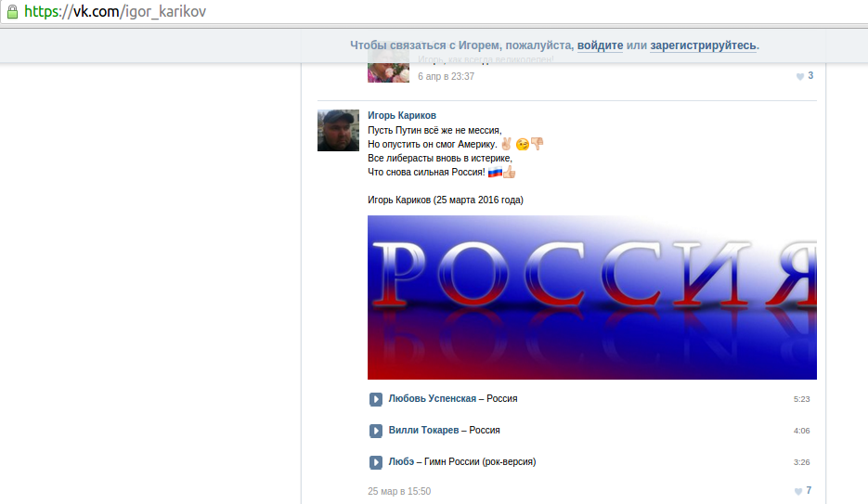Click the vk.com URL address bar
Image resolution: width=868 pixels, height=504 pixels.
[371, 12]
